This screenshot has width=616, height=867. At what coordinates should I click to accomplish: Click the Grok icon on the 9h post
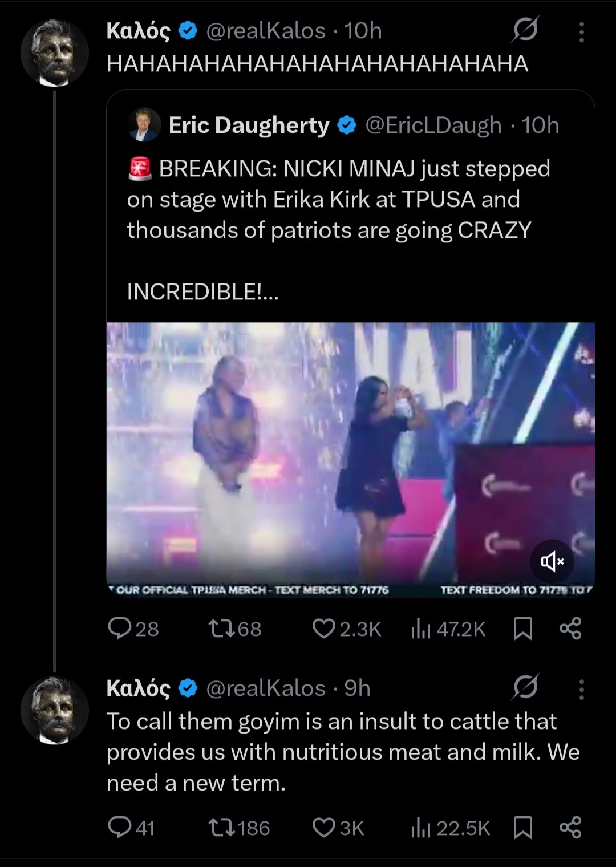pos(525,687)
